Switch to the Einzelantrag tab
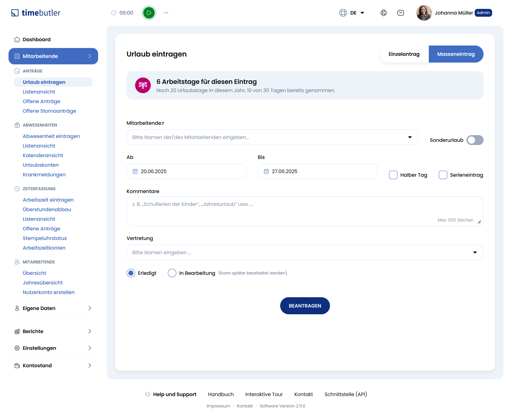 pyautogui.click(x=404, y=54)
